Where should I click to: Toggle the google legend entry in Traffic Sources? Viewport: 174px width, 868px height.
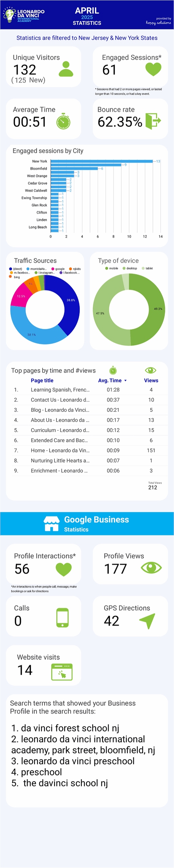[x=58, y=269]
